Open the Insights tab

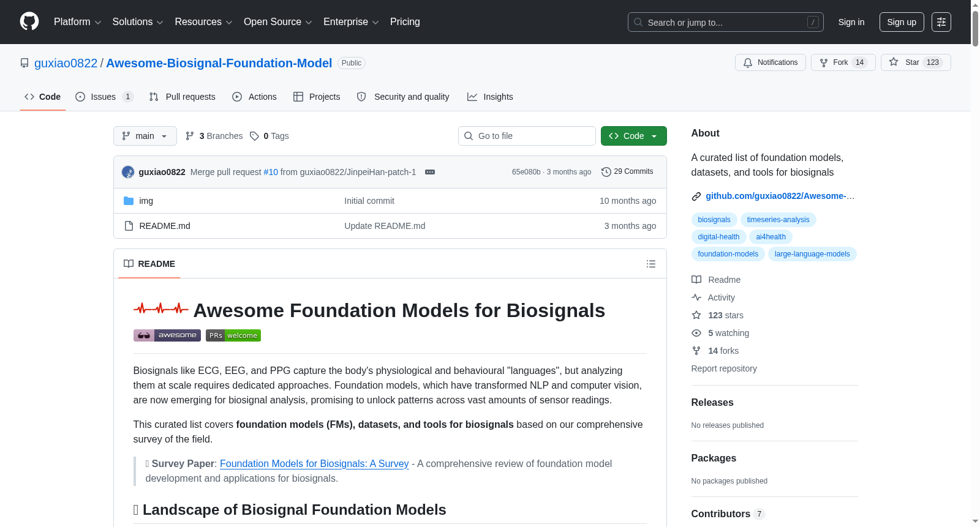pyautogui.click(x=490, y=97)
